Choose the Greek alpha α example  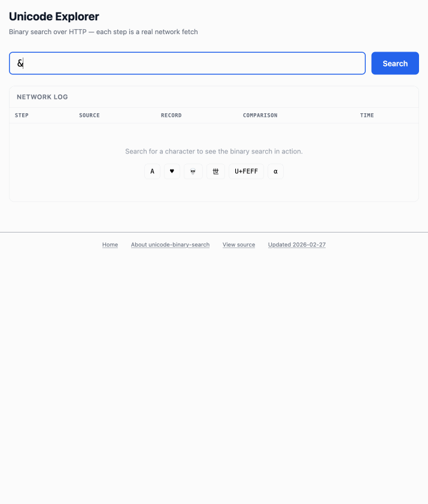pyautogui.click(x=275, y=171)
